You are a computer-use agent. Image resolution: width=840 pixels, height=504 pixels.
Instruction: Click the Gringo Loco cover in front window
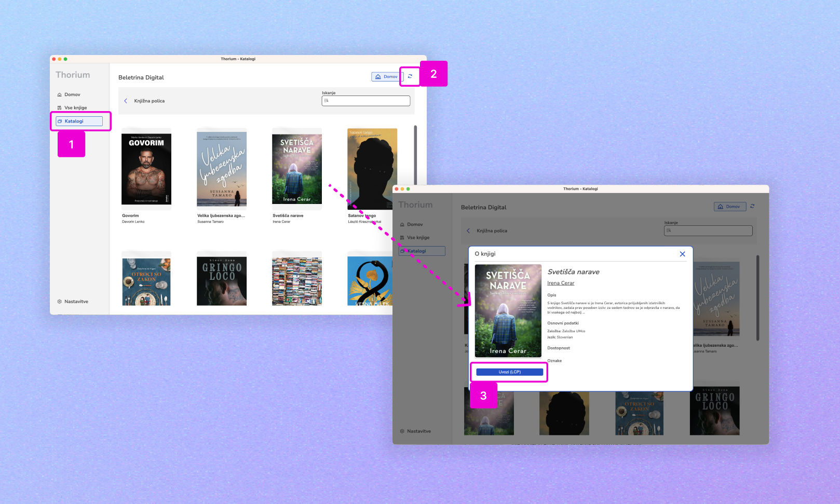point(715,411)
